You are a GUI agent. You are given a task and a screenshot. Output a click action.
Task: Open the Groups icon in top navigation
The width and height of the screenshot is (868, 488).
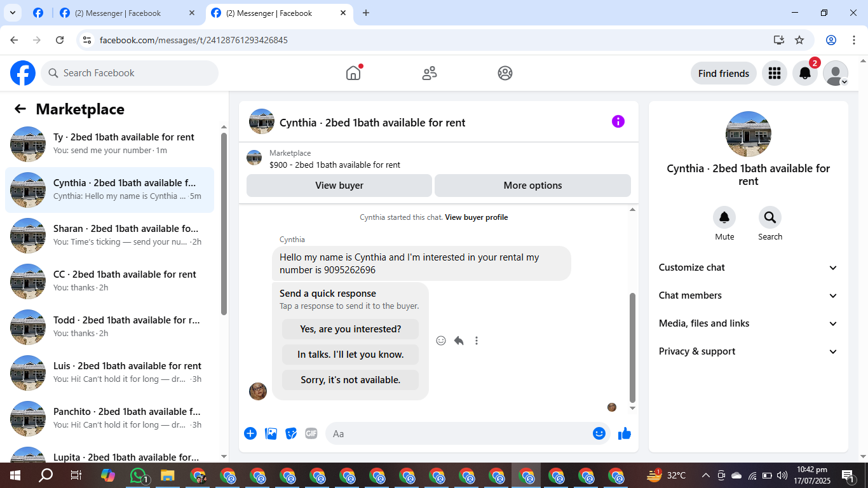[505, 73]
